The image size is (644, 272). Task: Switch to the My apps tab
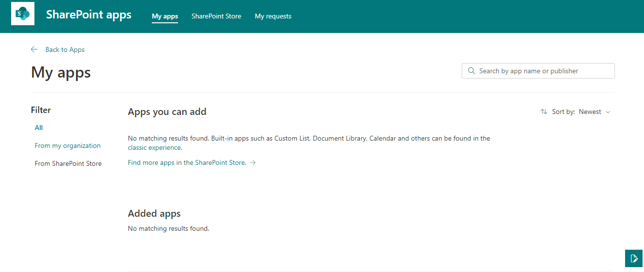tap(165, 16)
